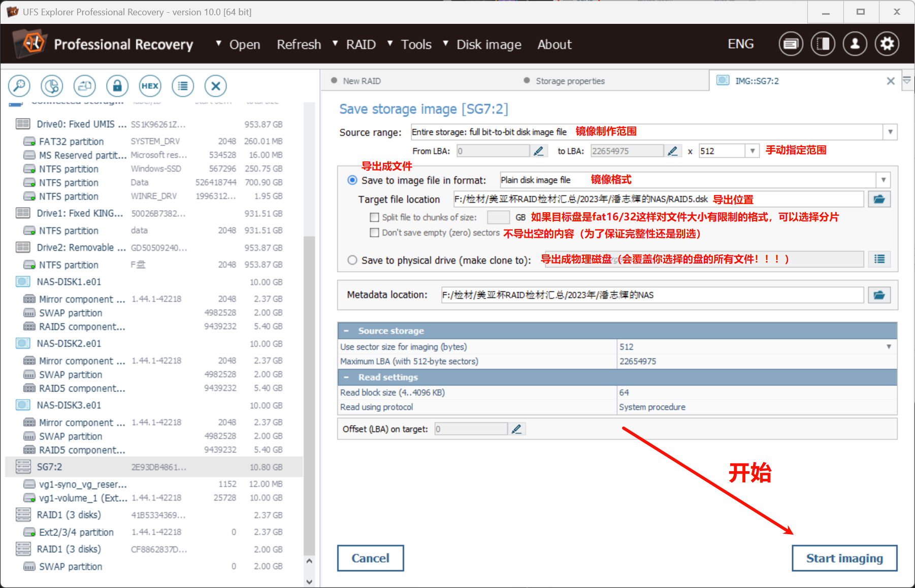Edit the From LBA value pencil icon
Screen dimensions: 915x588
click(x=538, y=151)
